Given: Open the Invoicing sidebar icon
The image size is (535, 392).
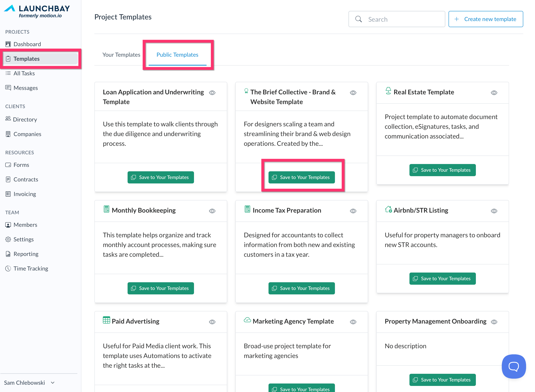Looking at the screenshot, I should tap(8, 194).
